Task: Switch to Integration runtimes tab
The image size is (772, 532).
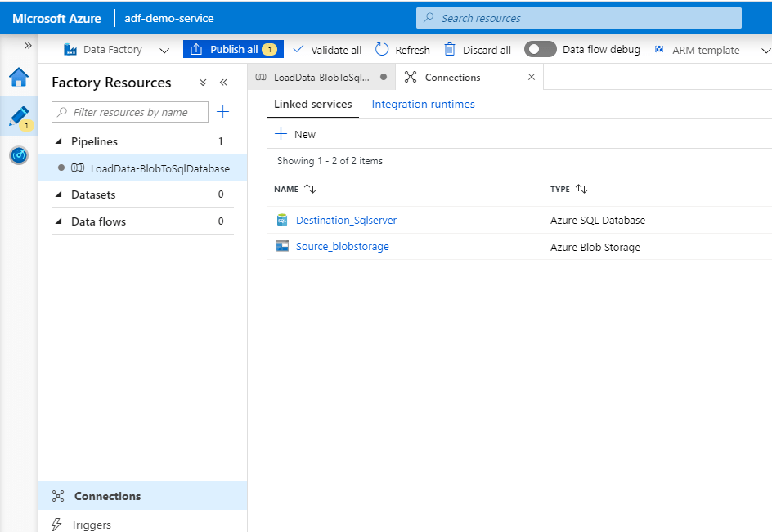Action: pyautogui.click(x=423, y=105)
